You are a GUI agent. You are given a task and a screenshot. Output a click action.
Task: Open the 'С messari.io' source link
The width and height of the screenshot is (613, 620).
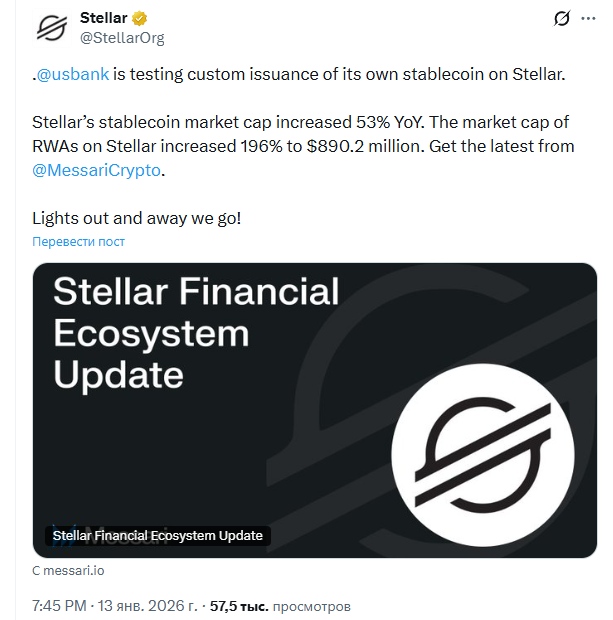(68, 571)
